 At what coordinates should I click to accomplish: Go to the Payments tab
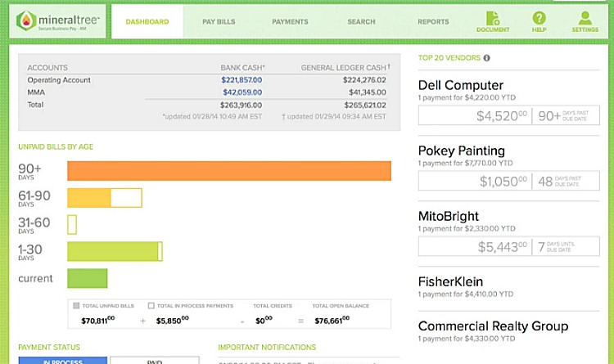[x=290, y=21]
